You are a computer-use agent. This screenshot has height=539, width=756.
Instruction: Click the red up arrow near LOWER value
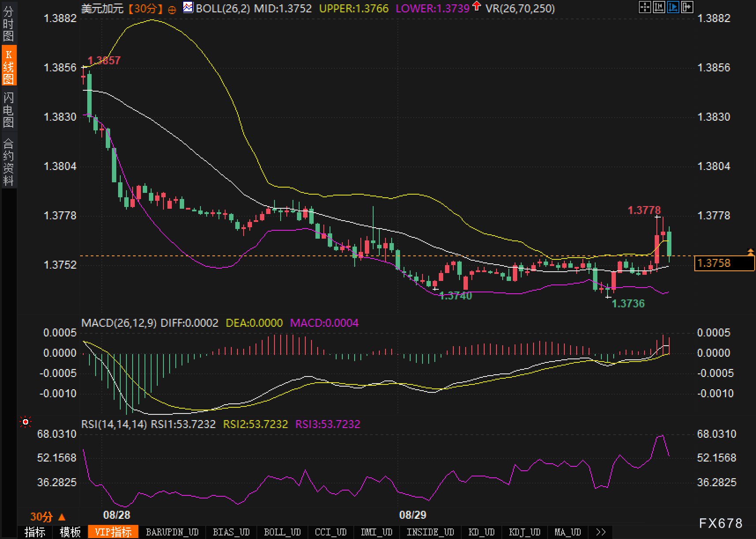click(x=476, y=6)
